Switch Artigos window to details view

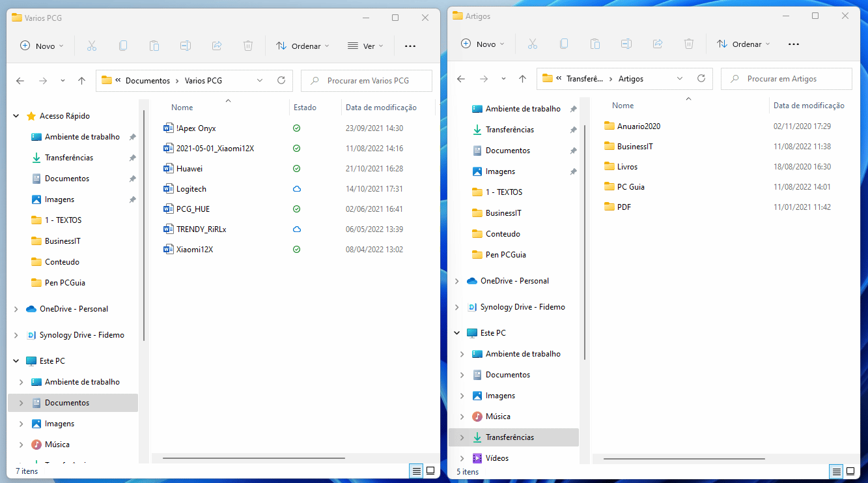click(x=835, y=471)
